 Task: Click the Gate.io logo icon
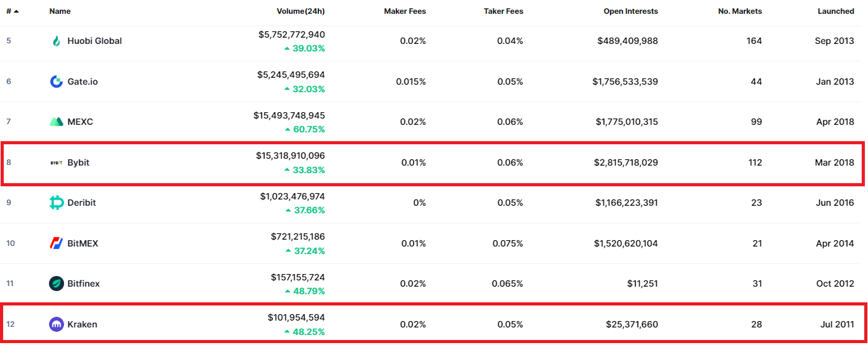pyautogui.click(x=57, y=82)
